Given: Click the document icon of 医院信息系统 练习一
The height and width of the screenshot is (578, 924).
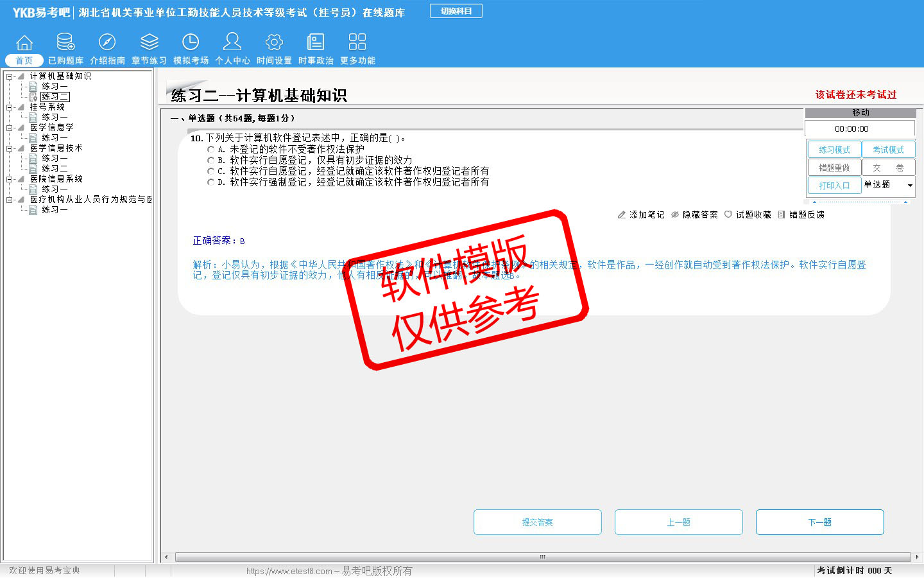Looking at the screenshot, I should point(33,189).
